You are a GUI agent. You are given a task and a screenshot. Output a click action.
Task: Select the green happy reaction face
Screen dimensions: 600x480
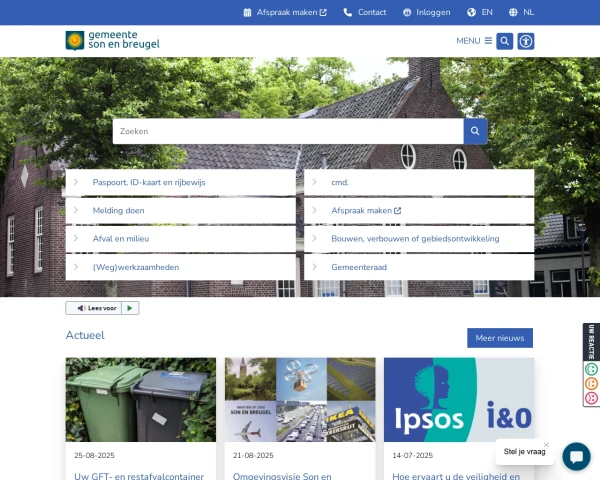pyautogui.click(x=591, y=369)
